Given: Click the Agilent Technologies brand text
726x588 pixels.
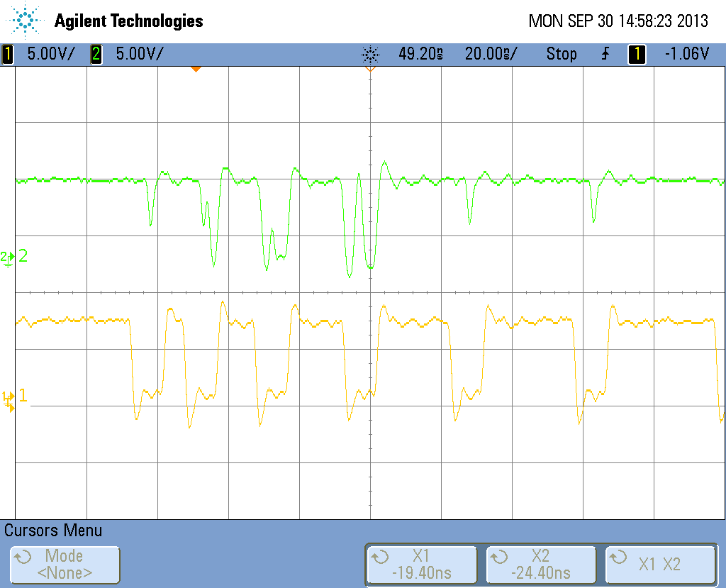Looking at the screenshot, I should click(129, 21).
